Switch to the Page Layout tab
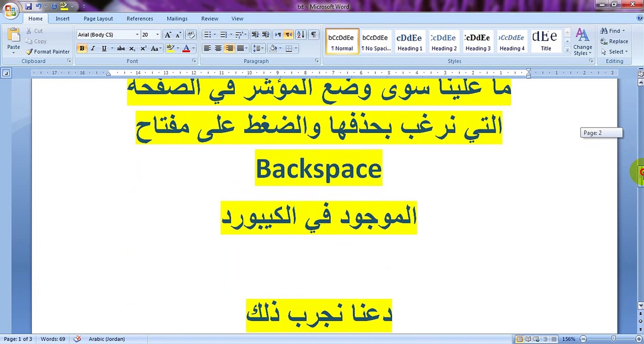Image resolution: width=644 pixels, height=344 pixels. click(x=98, y=18)
